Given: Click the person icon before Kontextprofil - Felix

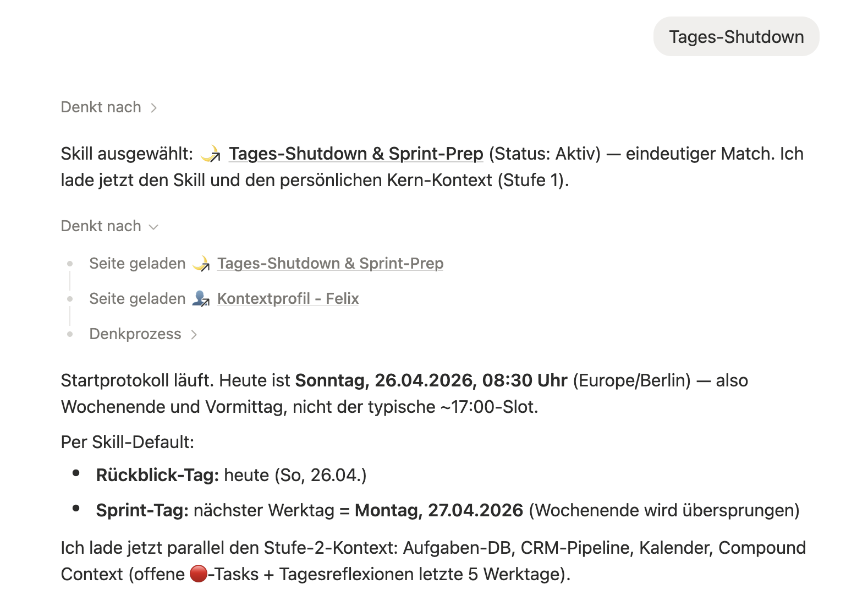Looking at the screenshot, I should point(201,299).
